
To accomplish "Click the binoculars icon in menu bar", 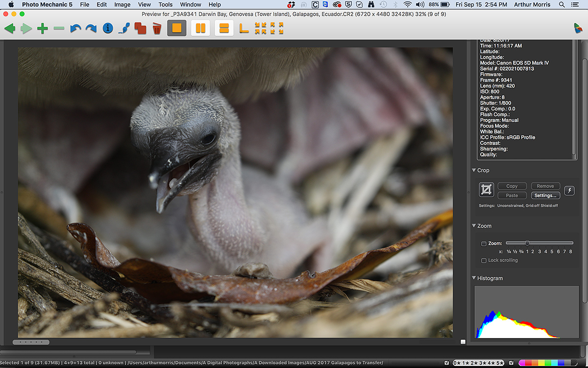I will pyautogui.click(x=371, y=4).
